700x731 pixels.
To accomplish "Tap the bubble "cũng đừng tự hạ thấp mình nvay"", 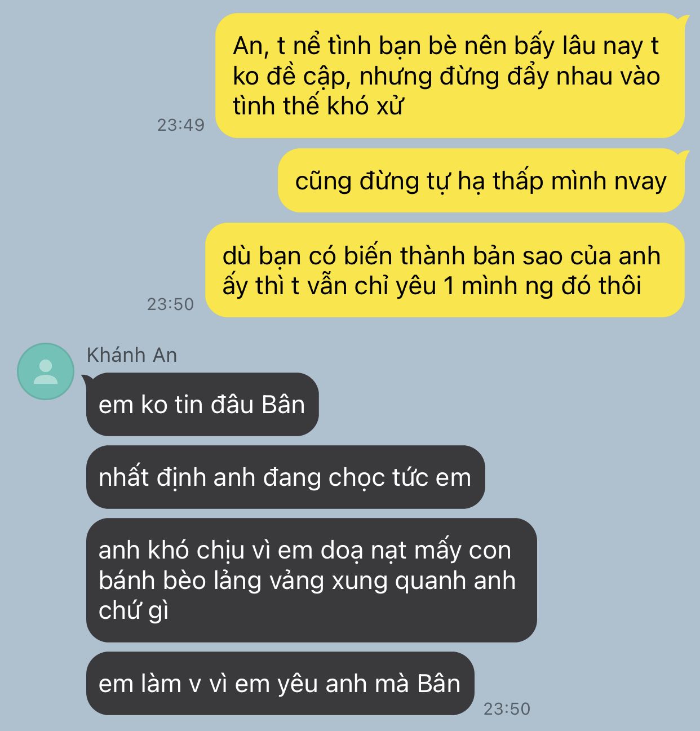I will pyautogui.click(x=481, y=181).
